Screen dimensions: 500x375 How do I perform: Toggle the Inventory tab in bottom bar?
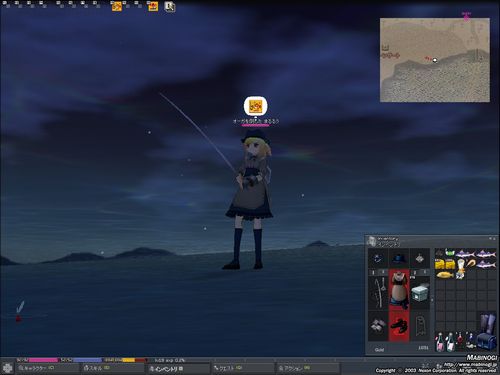coord(178,368)
